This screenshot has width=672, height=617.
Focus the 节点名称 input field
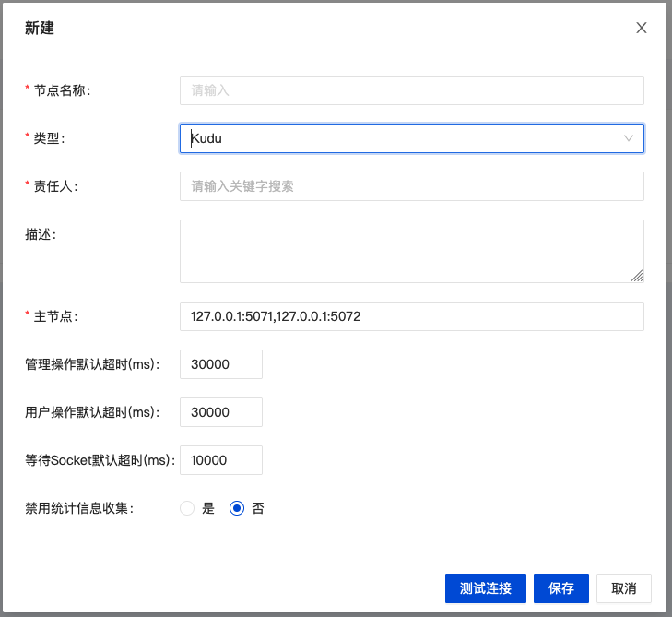(x=412, y=90)
